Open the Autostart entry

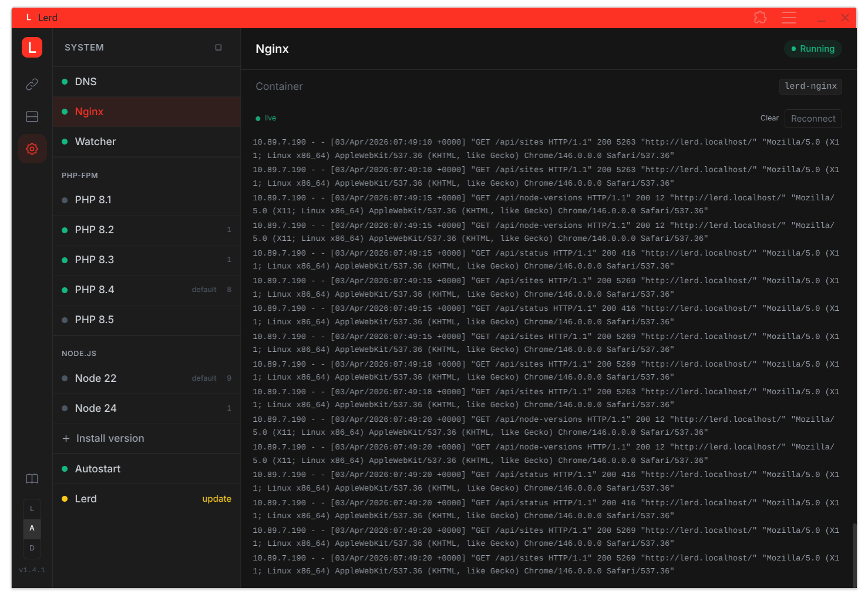coord(147,469)
